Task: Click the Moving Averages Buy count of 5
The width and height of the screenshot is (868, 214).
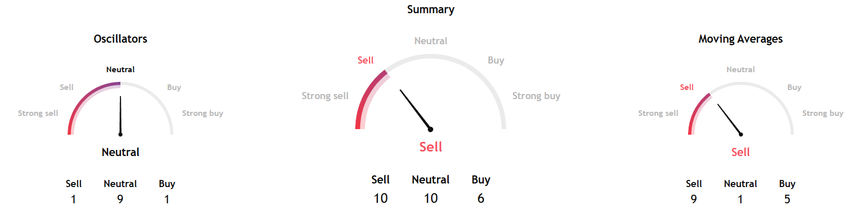Action: click(x=787, y=199)
